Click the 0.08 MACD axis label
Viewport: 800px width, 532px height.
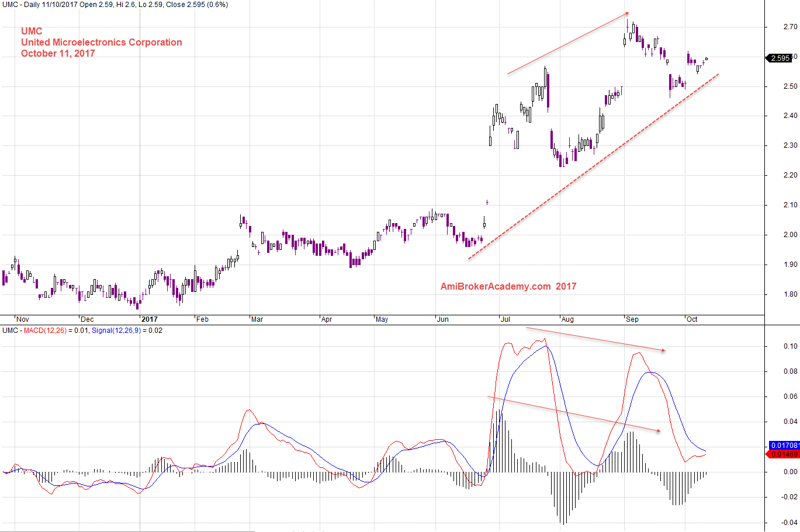pos(790,371)
